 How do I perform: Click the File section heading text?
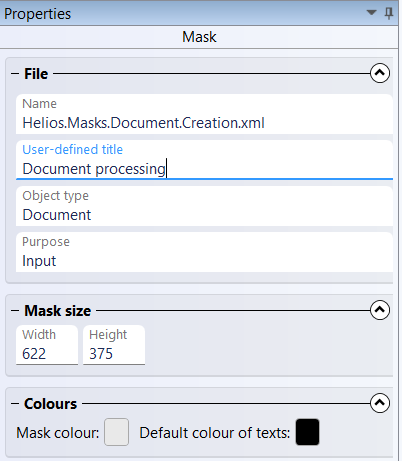[36, 74]
